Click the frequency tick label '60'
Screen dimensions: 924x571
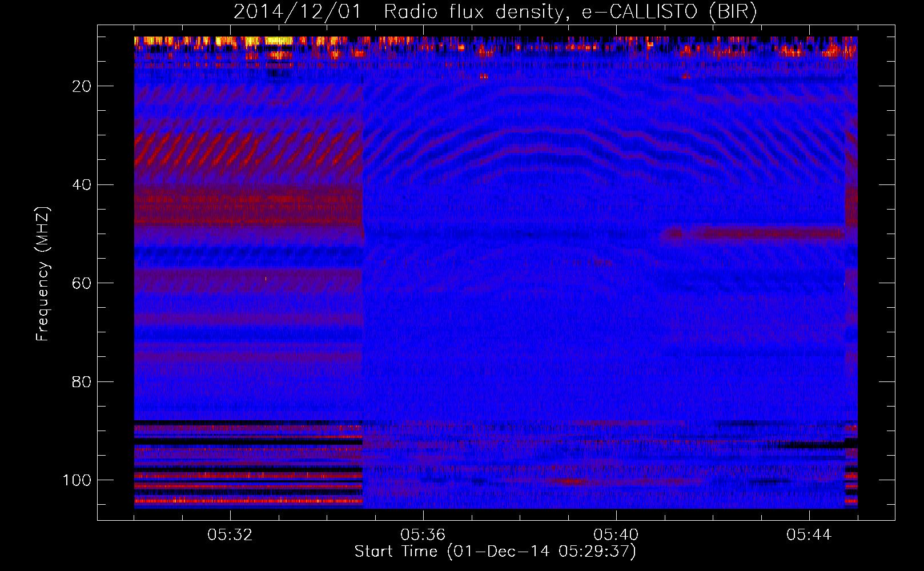[82, 283]
